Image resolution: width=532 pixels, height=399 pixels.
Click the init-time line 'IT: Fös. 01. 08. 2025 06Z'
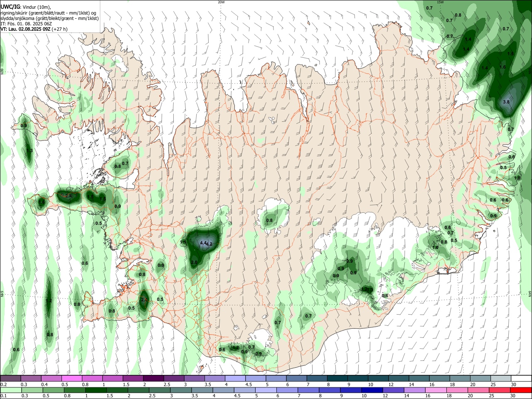point(26,24)
